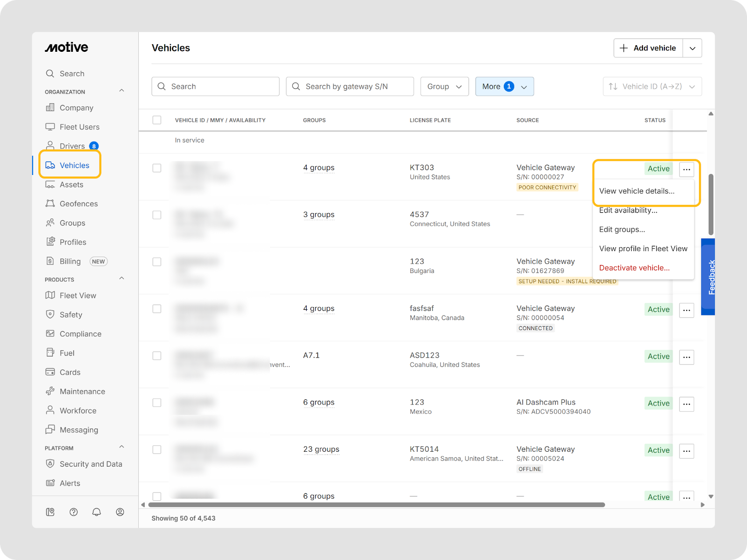The image size is (747, 560).
Task: Collapse the Organization sidebar section
Action: pos(121,91)
